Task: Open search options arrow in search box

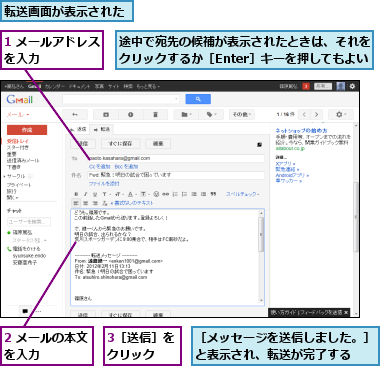Action: (176, 99)
